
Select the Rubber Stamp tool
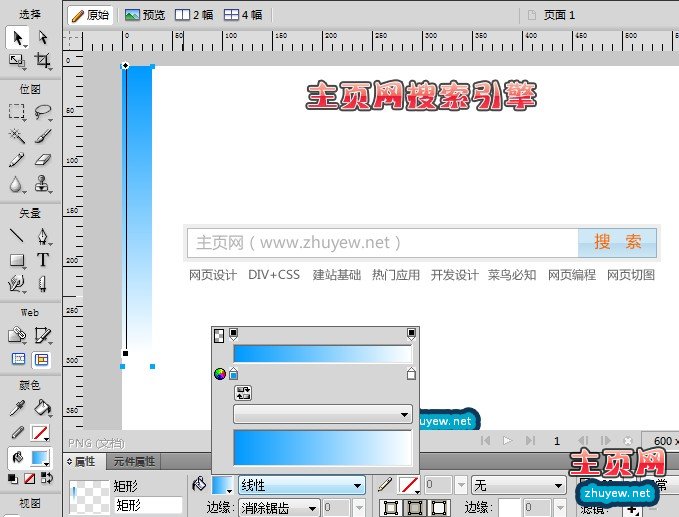[42, 184]
